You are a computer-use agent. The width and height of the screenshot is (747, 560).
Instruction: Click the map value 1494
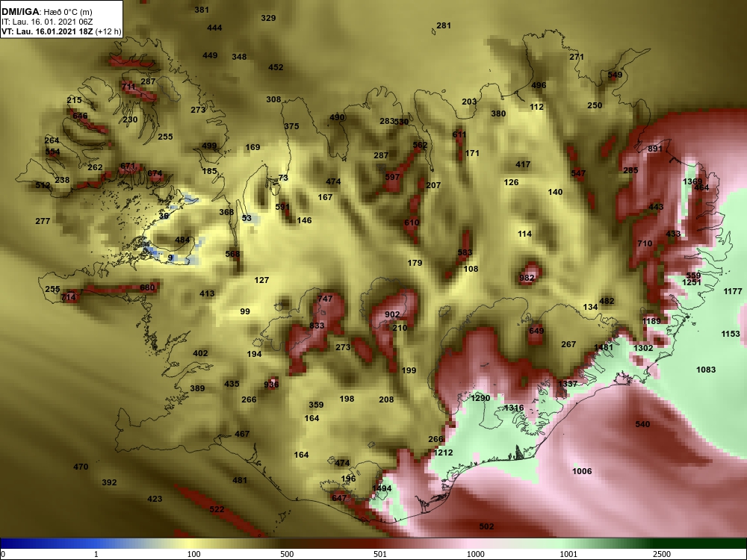click(382, 488)
